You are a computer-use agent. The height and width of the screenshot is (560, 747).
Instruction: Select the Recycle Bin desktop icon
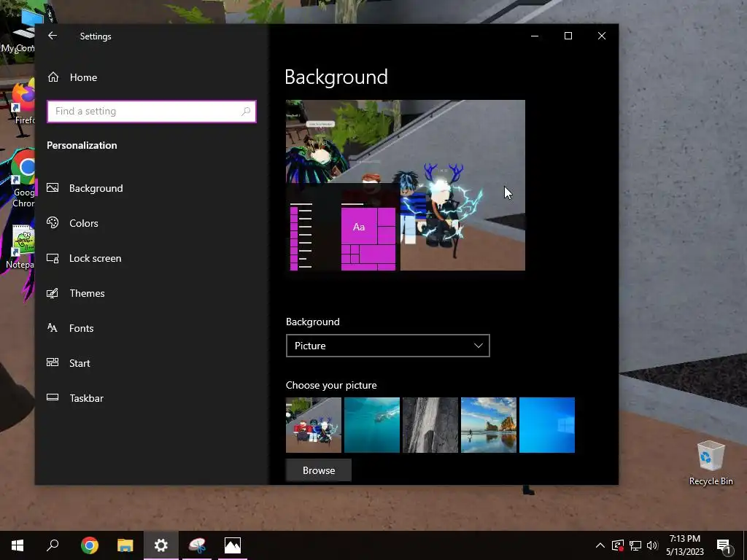click(x=711, y=463)
